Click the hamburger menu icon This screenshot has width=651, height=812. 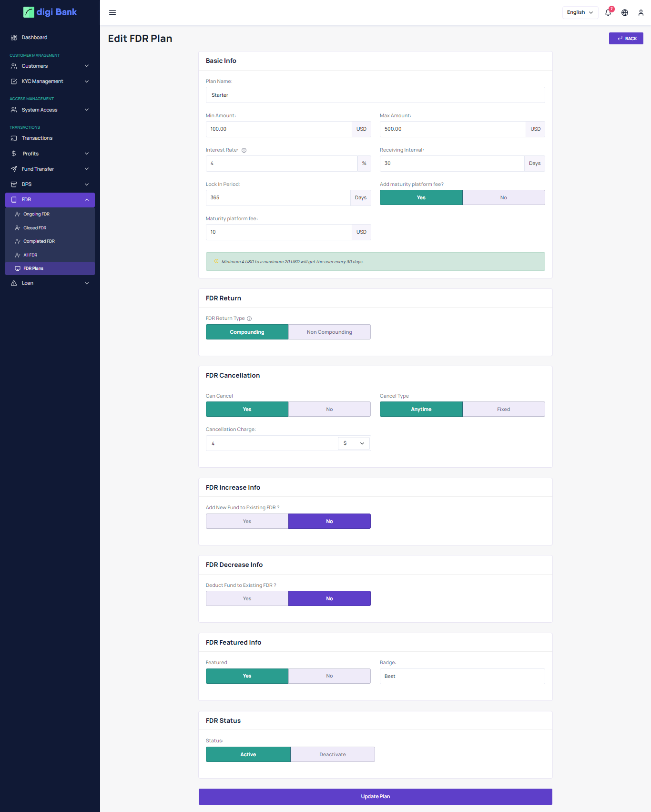(x=112, y=12)
